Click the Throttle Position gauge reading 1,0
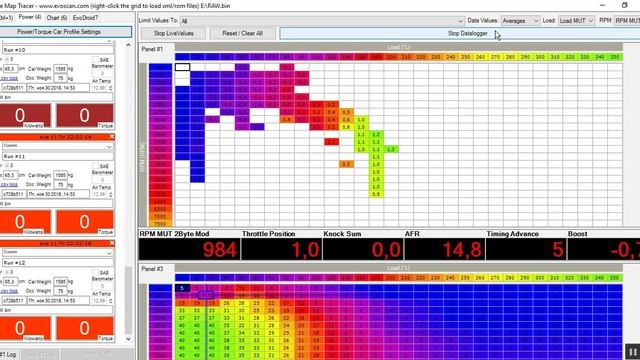 [281, 249]
